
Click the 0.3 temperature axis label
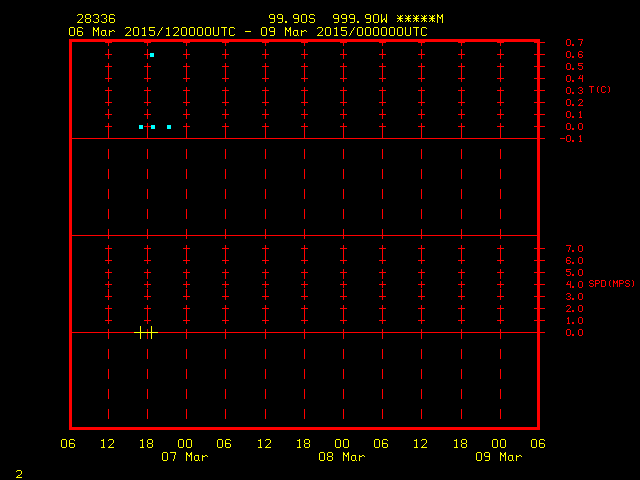(574, 91)
